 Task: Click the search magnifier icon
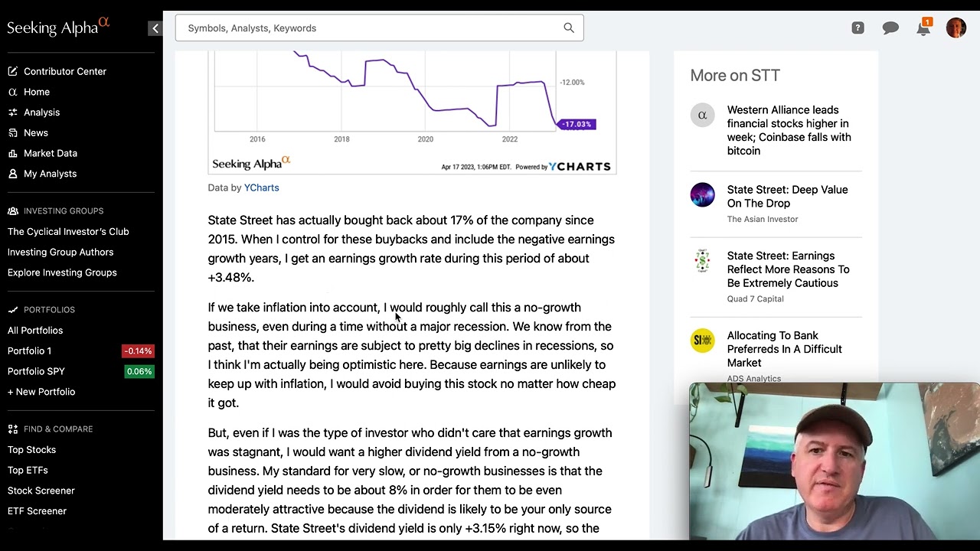[x=569, y=28]
